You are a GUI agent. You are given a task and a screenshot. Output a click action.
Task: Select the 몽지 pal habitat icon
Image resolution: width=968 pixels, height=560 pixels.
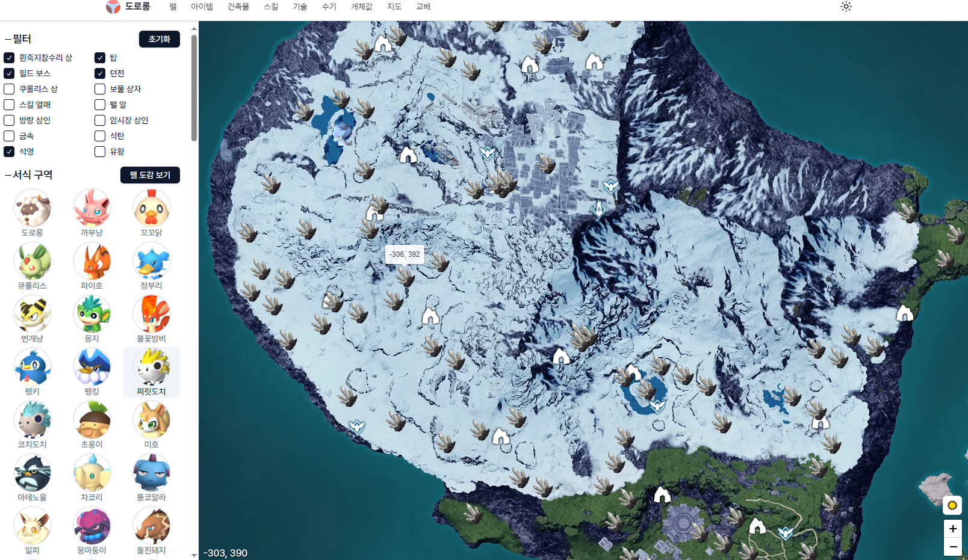click(x=92, y=314)
